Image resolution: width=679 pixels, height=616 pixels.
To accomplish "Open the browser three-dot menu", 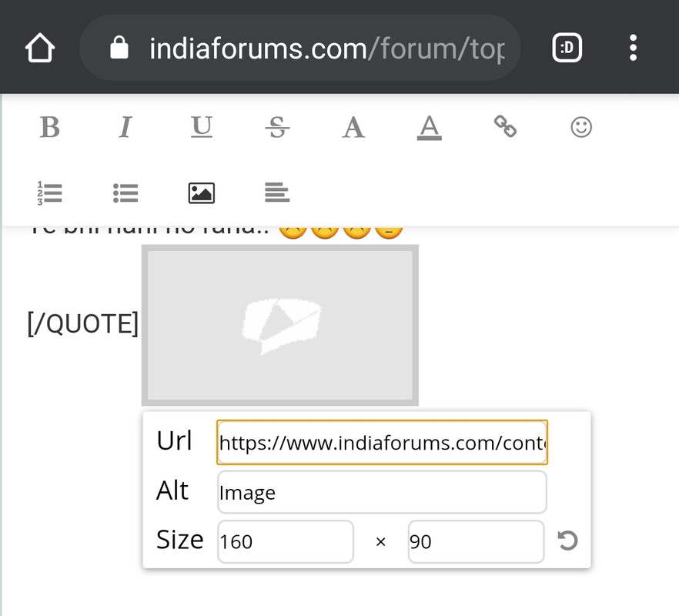I will click(633, 48).
